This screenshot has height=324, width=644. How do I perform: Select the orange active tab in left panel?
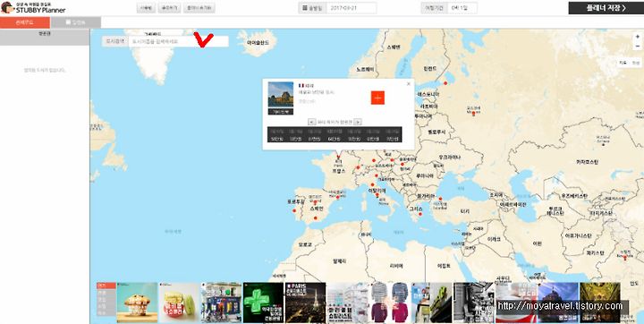(25, 22)
